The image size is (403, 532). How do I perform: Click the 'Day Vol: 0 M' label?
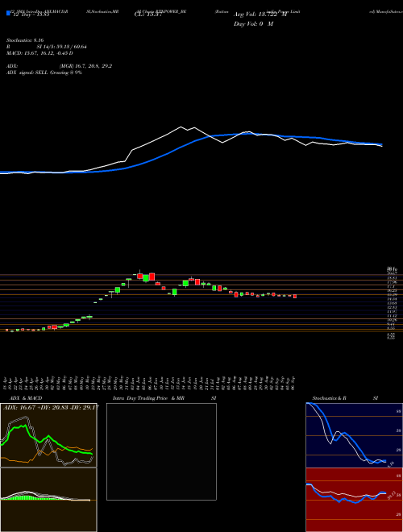(x=253, y=24)
